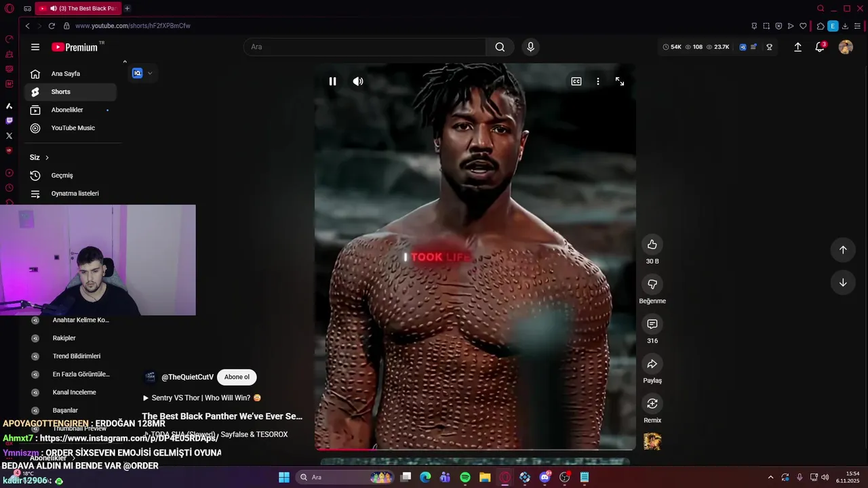868x488 pixels.
Task: Click the Short title 'The Best Black Panther'
Action: coord(222,416)
